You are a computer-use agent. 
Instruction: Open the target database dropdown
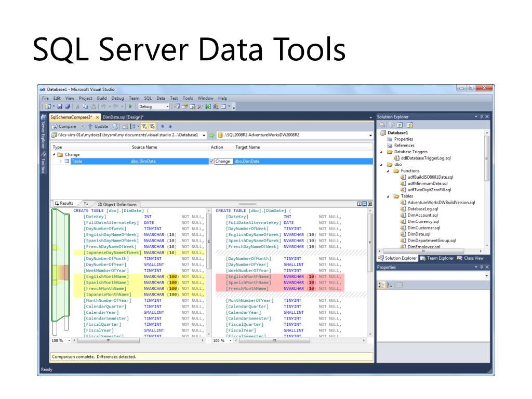(x=370, y=135)
